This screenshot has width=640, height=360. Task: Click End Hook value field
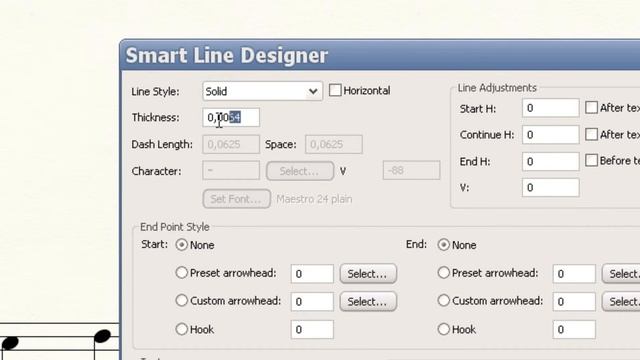[x=574, y=329]
